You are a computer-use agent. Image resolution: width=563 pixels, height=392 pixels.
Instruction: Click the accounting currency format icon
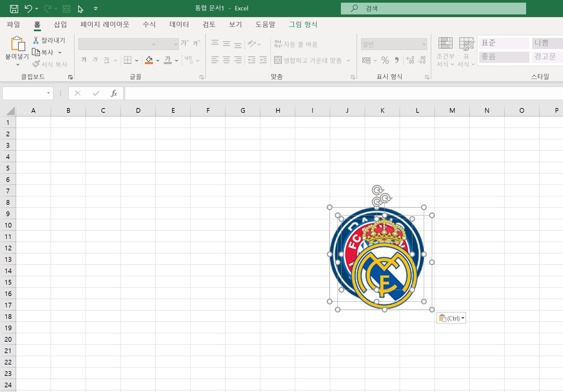click(366, 60)
